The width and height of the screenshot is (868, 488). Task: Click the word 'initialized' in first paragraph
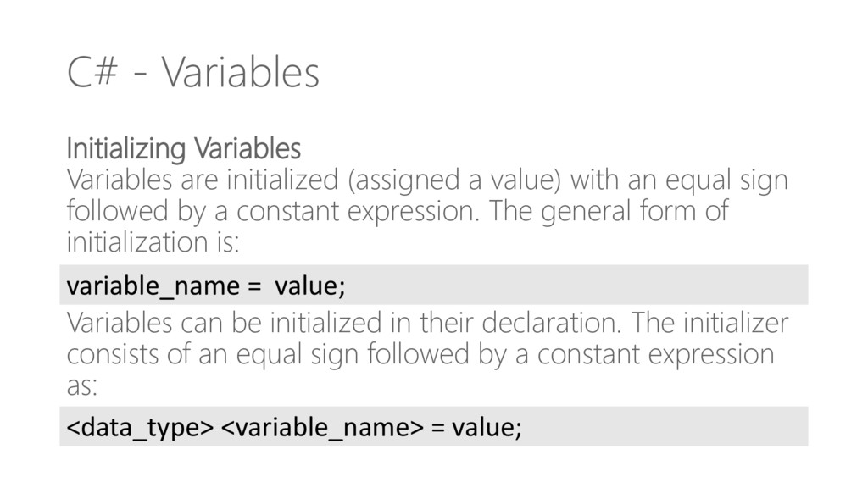282,180
